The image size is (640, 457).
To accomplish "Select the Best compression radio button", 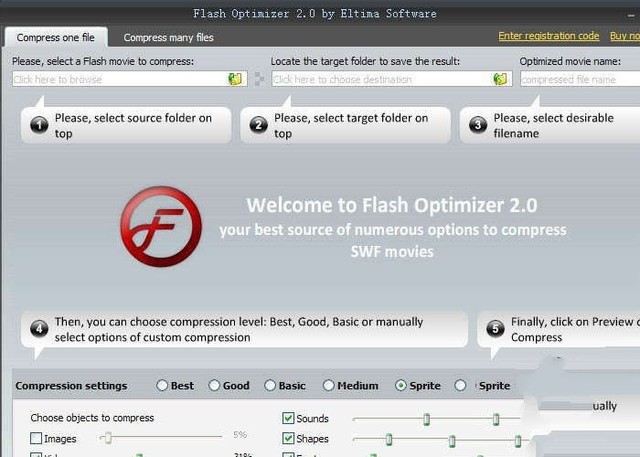I will [162, 386].
